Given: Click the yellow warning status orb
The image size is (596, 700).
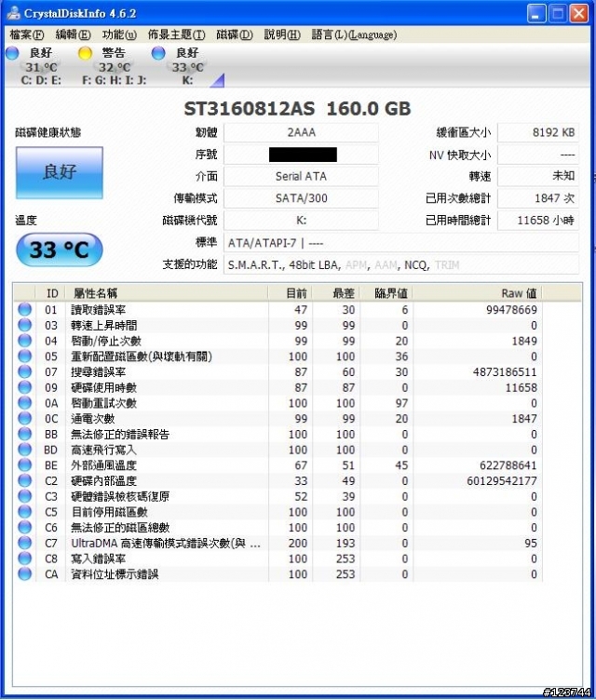Looking at the screenshot, I should coord(85,54).
